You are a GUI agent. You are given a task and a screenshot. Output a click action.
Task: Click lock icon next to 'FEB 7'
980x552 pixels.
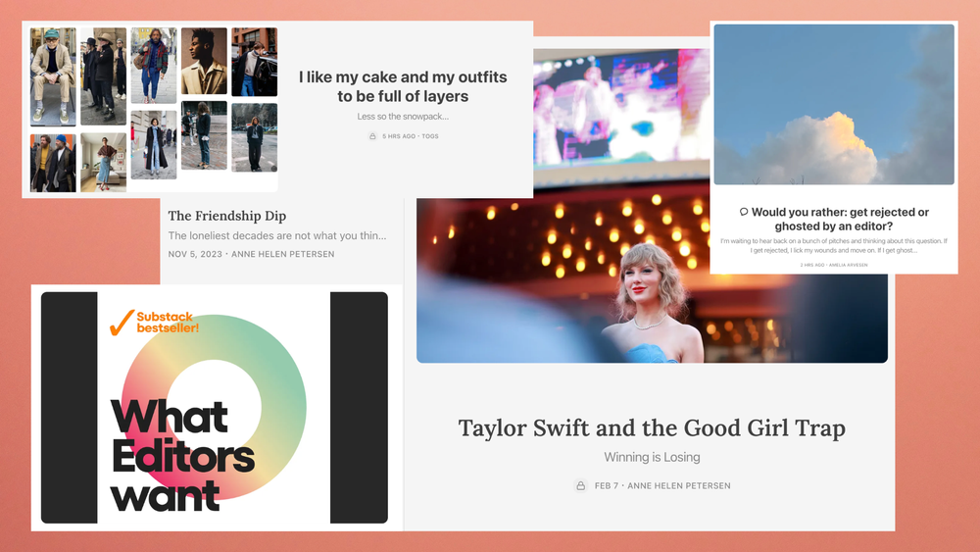580,485
